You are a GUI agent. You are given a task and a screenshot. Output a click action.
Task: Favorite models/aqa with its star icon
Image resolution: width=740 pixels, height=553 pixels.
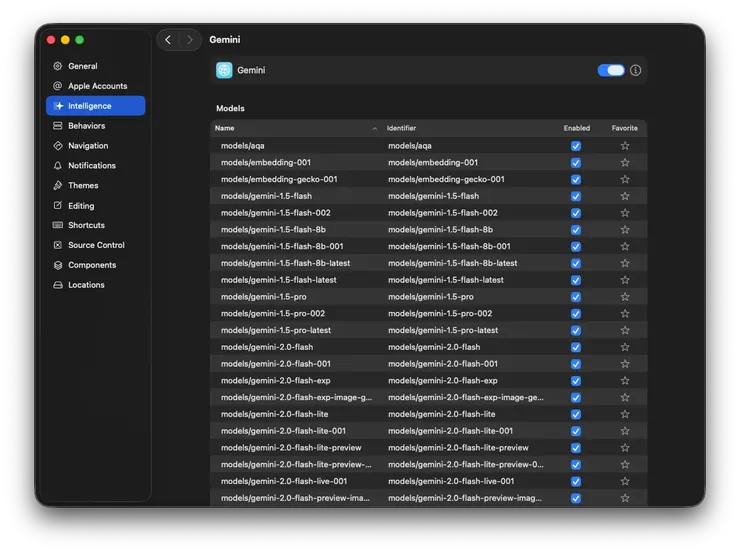pyautogui.click(x=625, y=146)
